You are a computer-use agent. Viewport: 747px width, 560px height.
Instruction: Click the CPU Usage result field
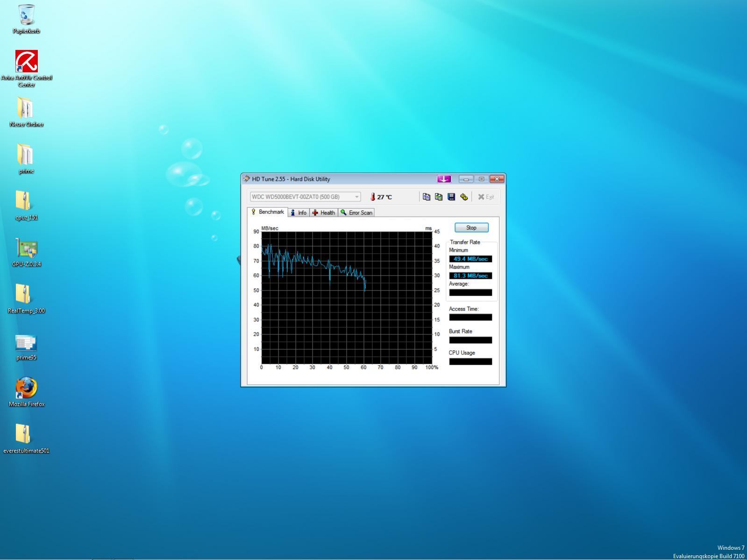470,362
